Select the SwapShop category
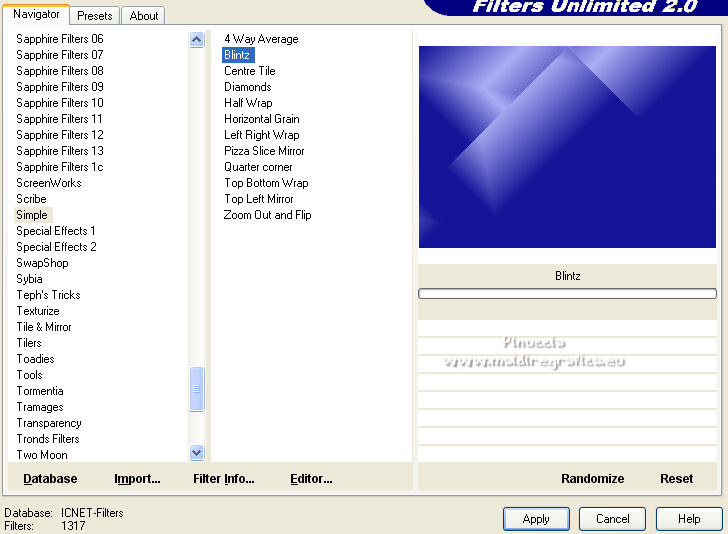728x534 pixels. click(x=42, y=263)
